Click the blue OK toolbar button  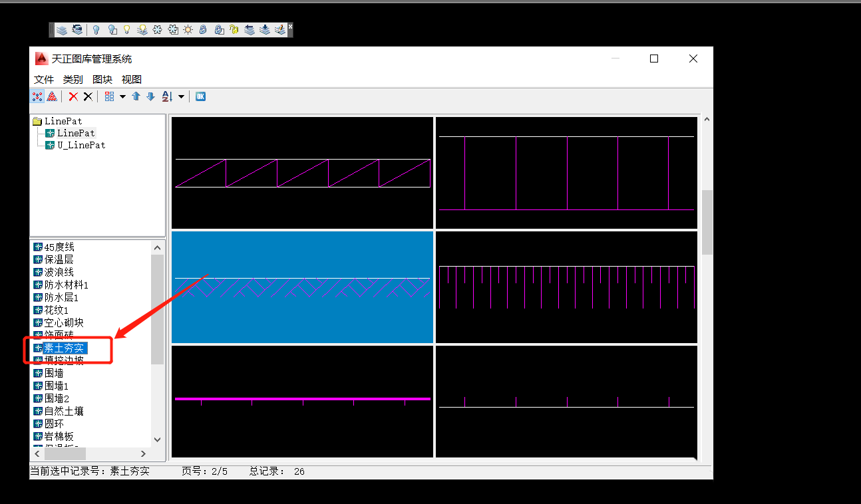[x=200, y=96]
